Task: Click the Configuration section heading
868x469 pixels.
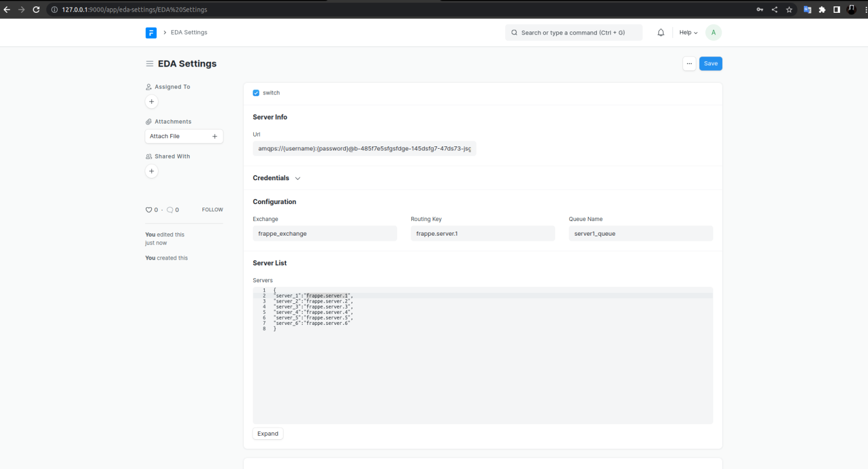Action: pyautogui.click(x=275, y=202)
